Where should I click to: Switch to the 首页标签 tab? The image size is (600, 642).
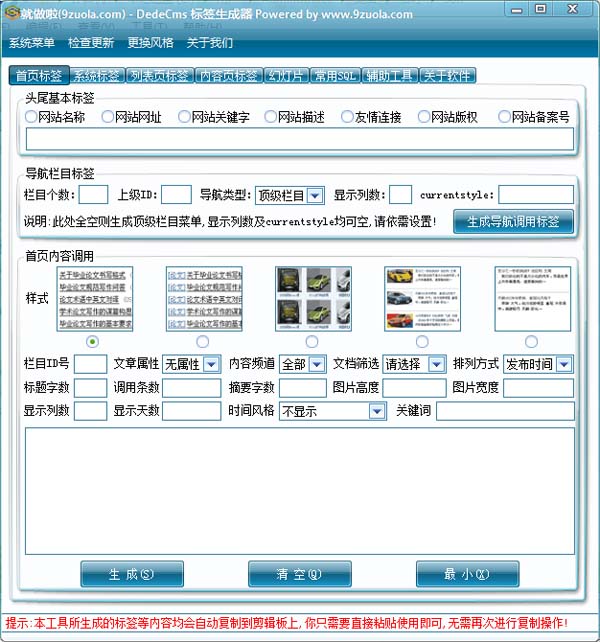39,75
